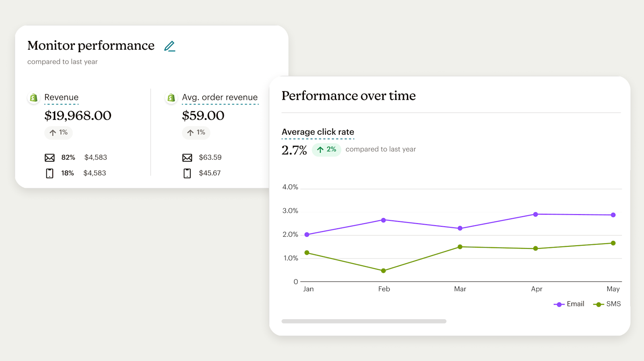Image resolution: width=644 pixels, height=361 pixels.
Task: Select the SMS data point for Feb
Action: point(384,271)
